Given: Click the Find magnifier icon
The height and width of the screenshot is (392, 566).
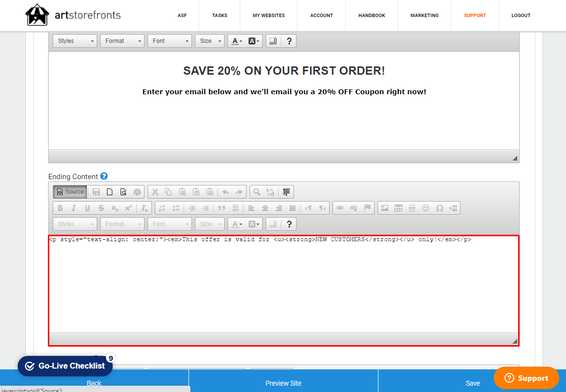Looking at the screenshot, I should (x=257, y=192).
